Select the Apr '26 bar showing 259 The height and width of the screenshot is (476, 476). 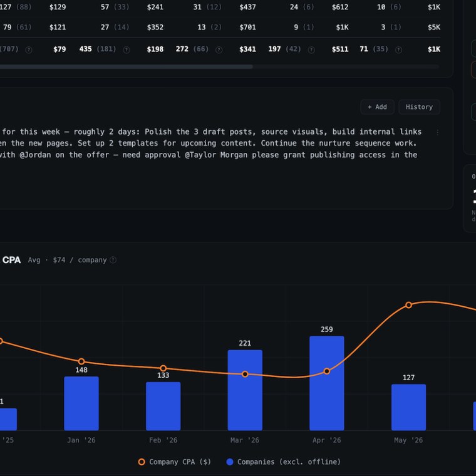[x=327, y=383]
